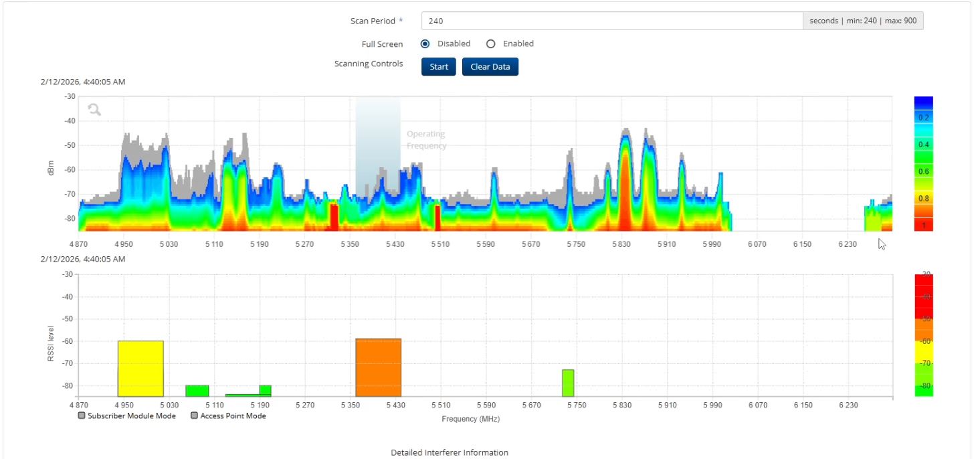
Task: Click the Clear Data button
Action: pos(490,67)
